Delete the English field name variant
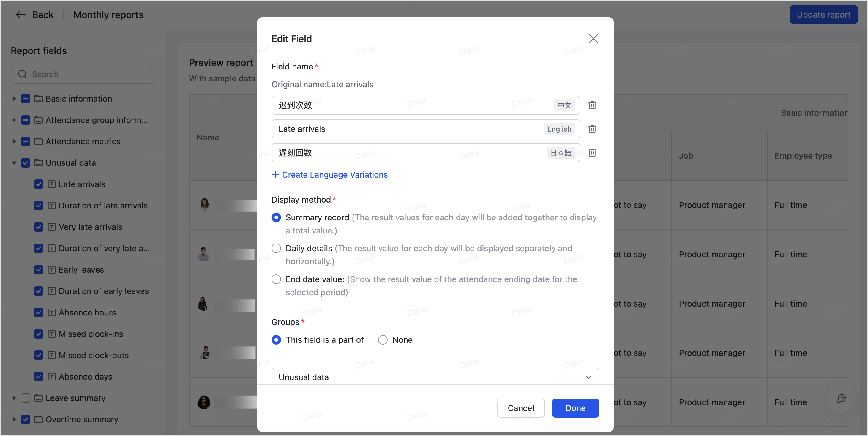 (592, 129)
